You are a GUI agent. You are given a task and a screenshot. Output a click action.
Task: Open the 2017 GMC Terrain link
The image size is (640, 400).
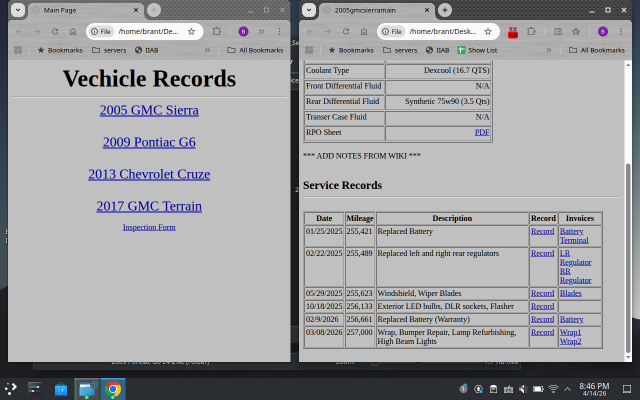point(149,206)
